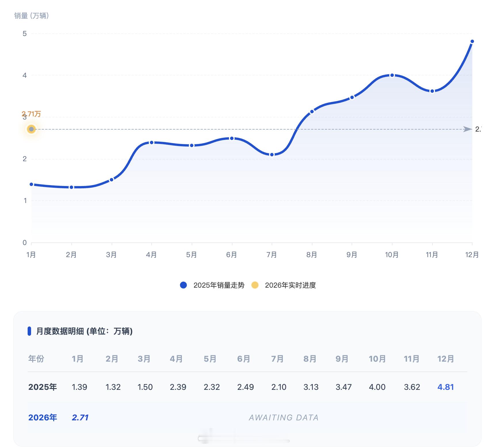Click the blue 4.81 value in the table
488x448 pixels.
click(x=445, y=387)
